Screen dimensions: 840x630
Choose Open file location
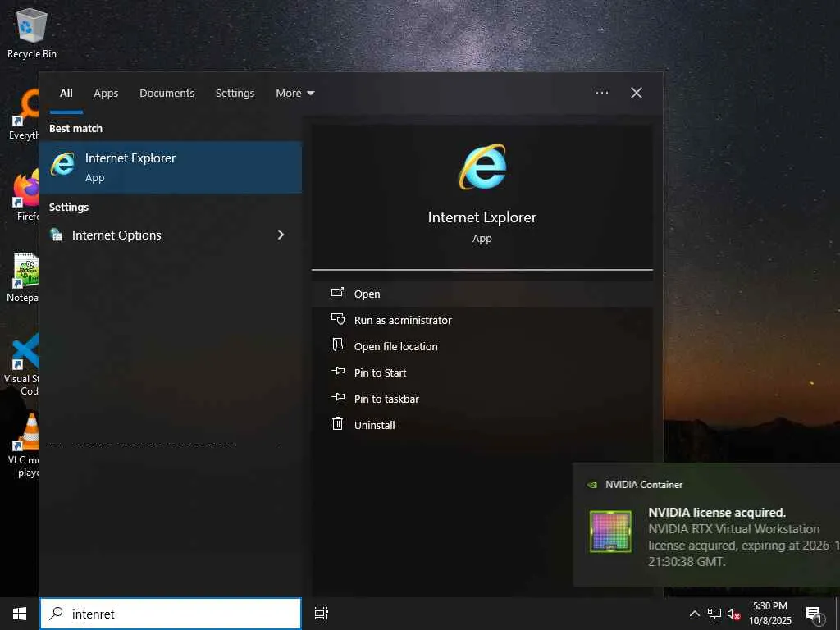point(482,346)
